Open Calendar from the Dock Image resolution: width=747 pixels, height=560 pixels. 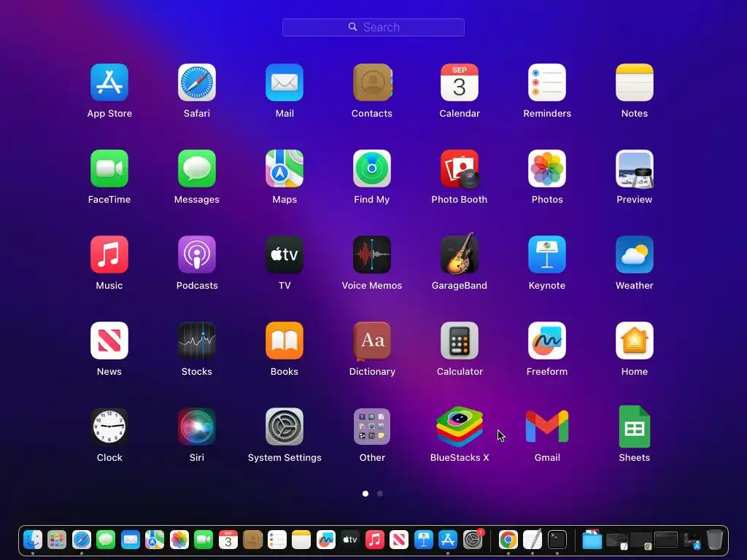click(228, 540)
